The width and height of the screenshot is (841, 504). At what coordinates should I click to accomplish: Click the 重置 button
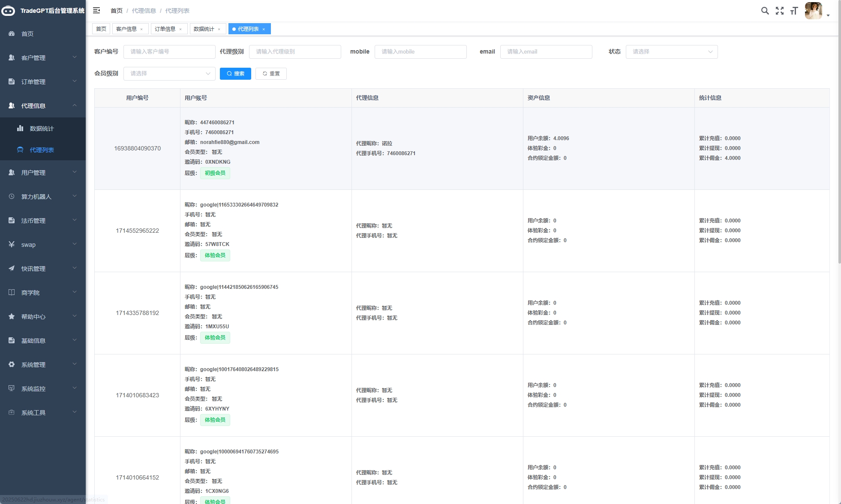pos(271,74)
